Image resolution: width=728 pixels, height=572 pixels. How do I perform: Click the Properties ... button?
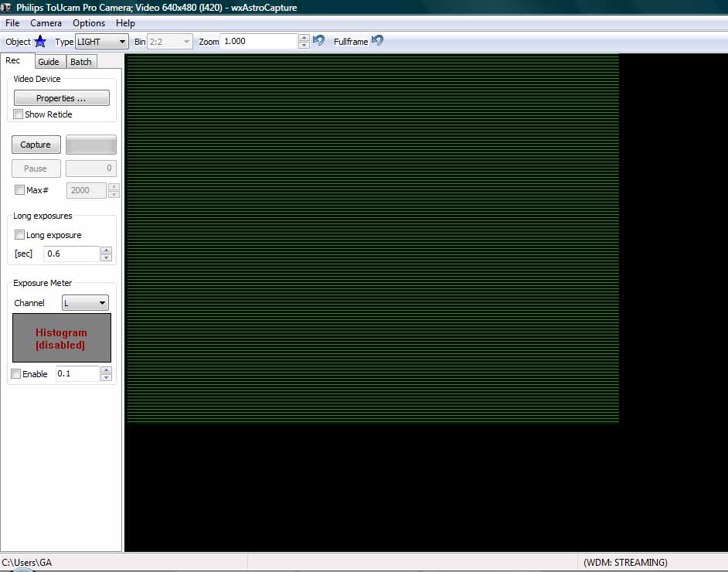click(62, 98)
